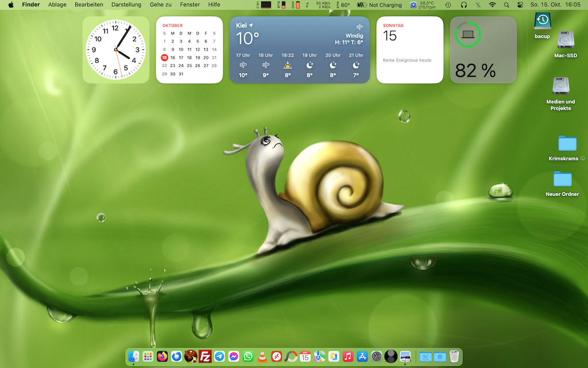Image resolution: width=588 pixels, height=368 pixels.
Task: Select the Mac-SSD drive icon
Action: [565, 40]
